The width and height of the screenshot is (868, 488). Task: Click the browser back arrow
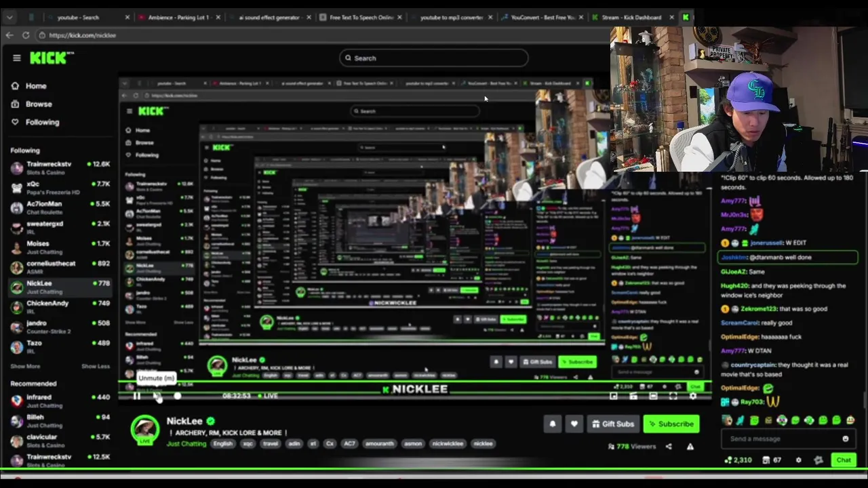pyautogui.click(x=9, y=35)
